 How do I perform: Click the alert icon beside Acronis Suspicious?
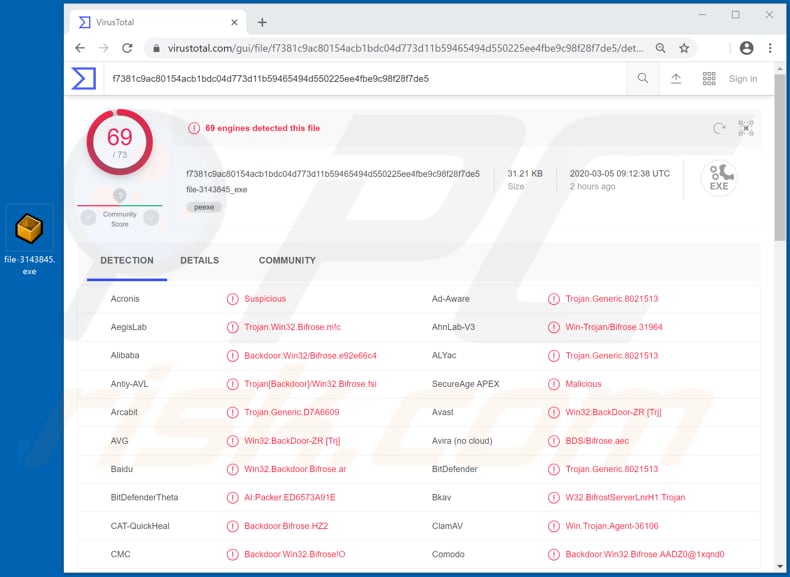(x=232, y=299)
